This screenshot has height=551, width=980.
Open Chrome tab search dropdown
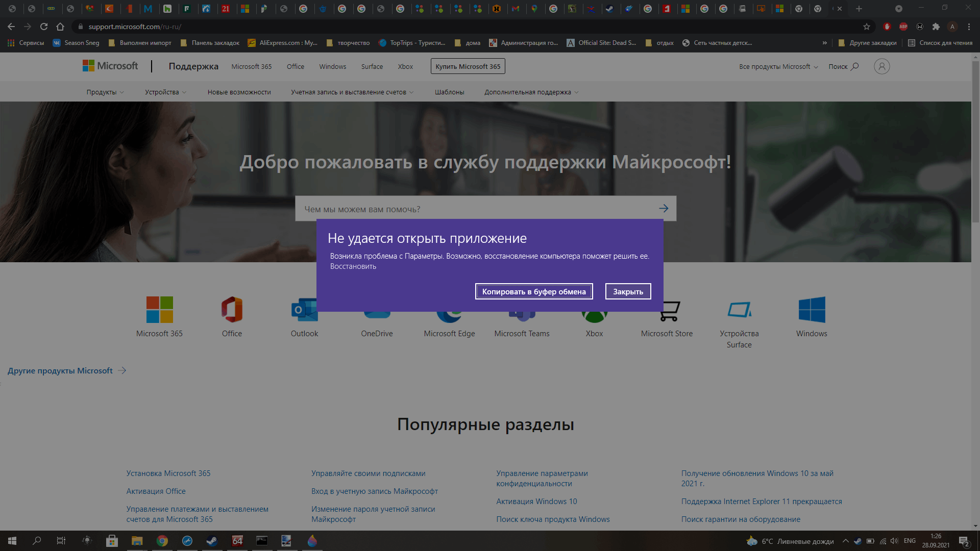[898, 9]
